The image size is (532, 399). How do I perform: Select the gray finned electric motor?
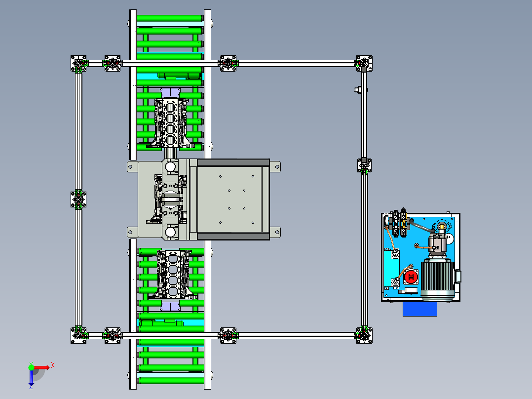[x=438, y=279]
